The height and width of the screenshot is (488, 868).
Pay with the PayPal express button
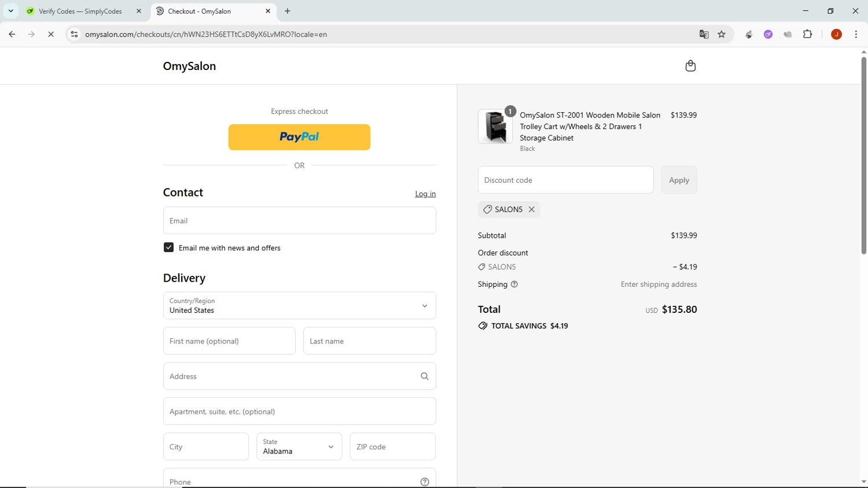pos(299,137)
